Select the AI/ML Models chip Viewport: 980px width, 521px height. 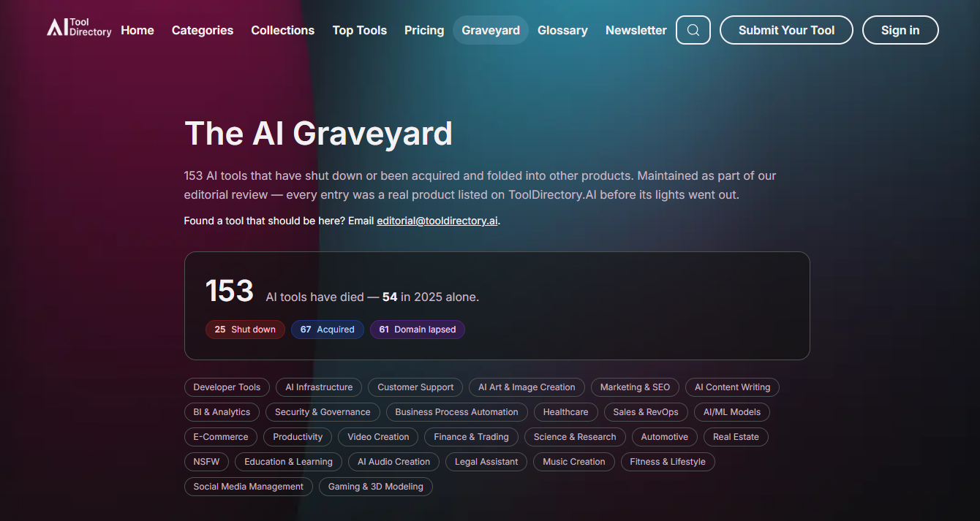(732, 412)
